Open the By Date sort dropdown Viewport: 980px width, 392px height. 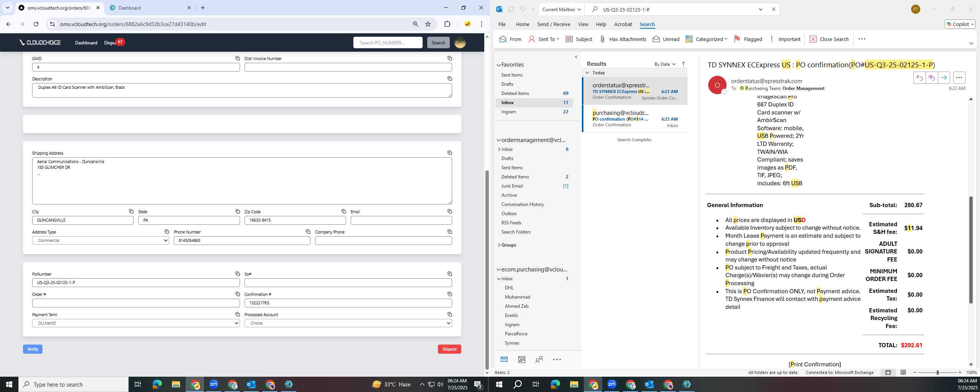[x=665, y=64]
